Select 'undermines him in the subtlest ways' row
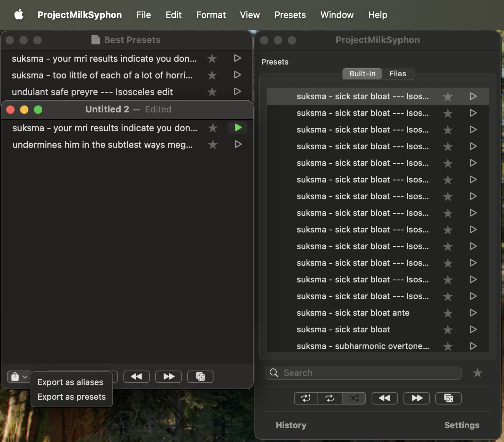The image size is (504, 442). [127, 145]
